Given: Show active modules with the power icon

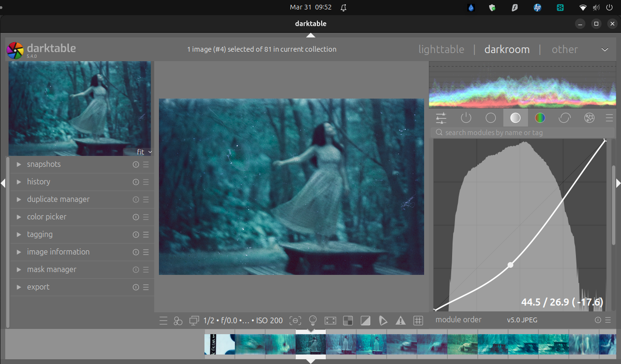Looking at the screenshot, I should coord(466,118).
